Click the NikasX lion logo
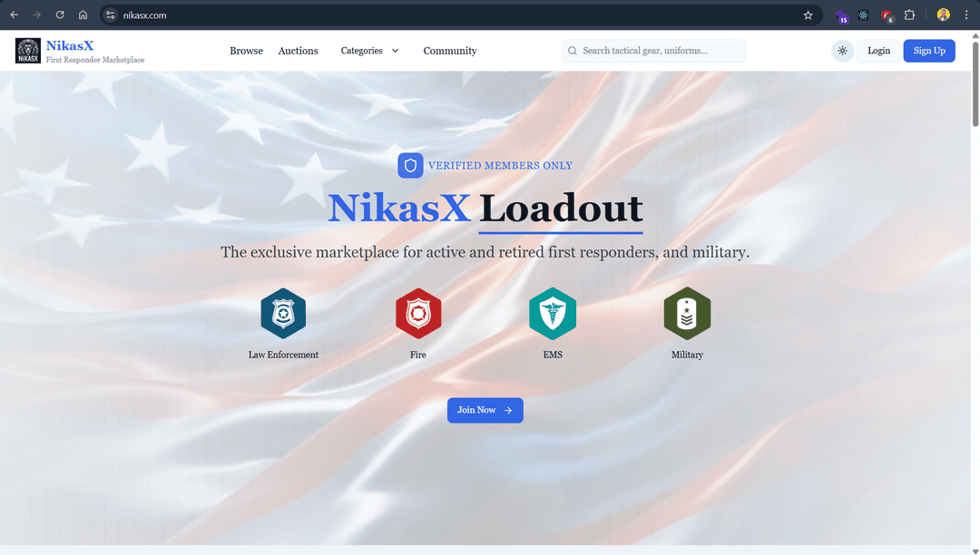Viewport: 980px width, 555px height. click(x=28, y=51)
